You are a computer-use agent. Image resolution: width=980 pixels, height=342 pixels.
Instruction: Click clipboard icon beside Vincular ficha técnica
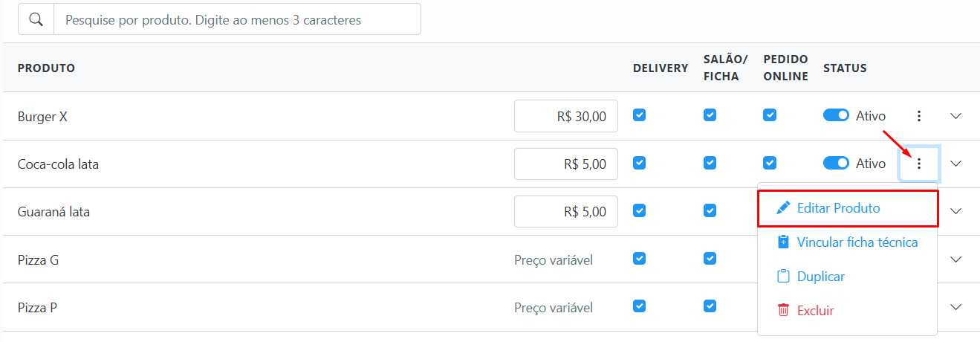pos(783,242)
